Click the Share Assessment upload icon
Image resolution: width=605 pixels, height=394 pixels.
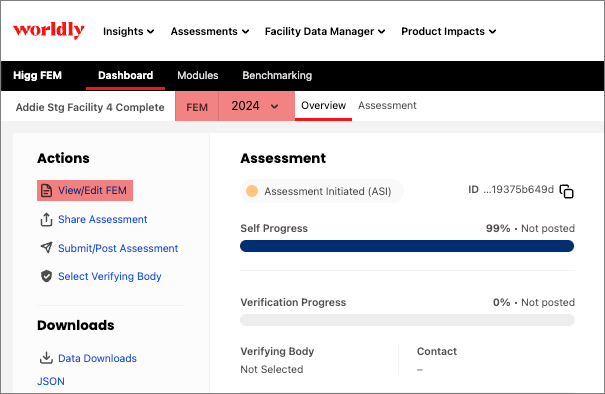click(46, 219)
